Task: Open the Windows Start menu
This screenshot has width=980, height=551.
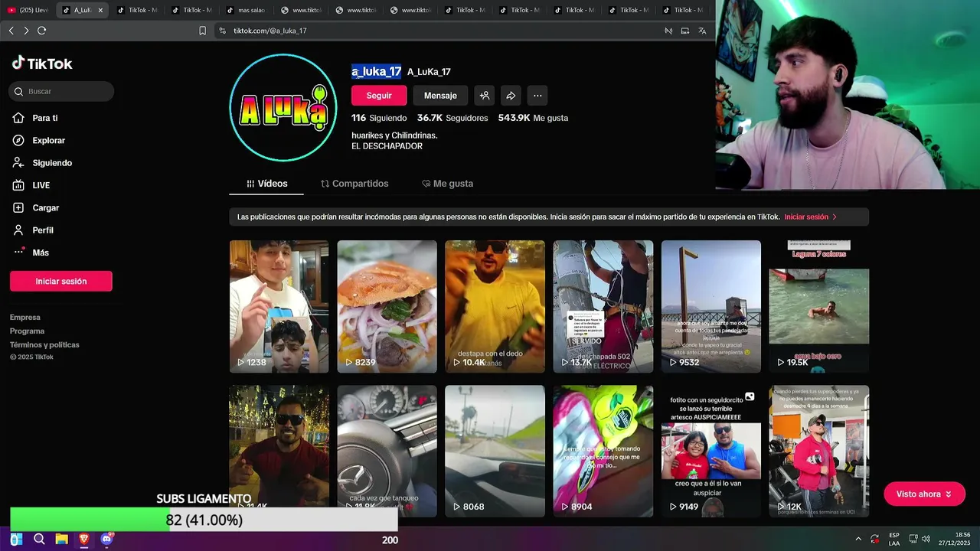Action: [x=16, y=540]
